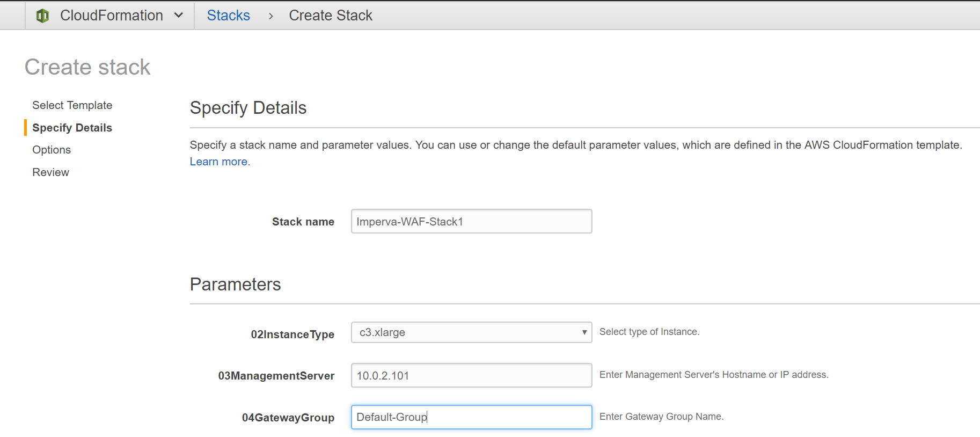Go to the Stacks breadcrumb link

tap(228, 16)
